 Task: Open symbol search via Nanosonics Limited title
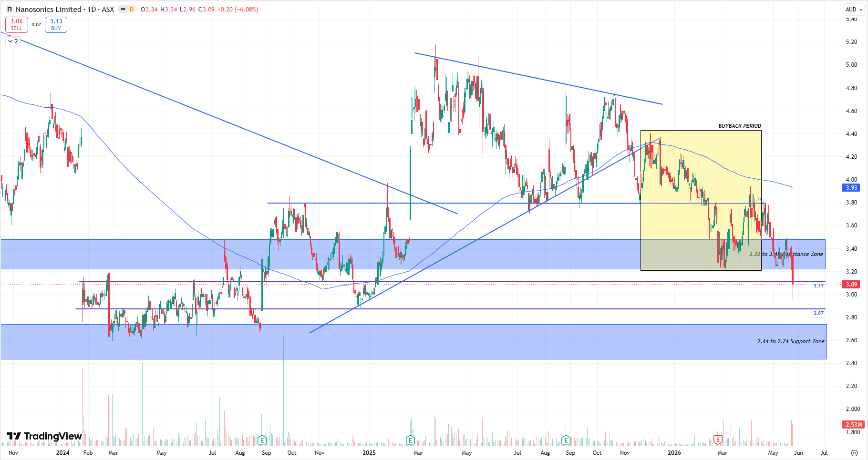pyautogui.click(x=48, y=9)
